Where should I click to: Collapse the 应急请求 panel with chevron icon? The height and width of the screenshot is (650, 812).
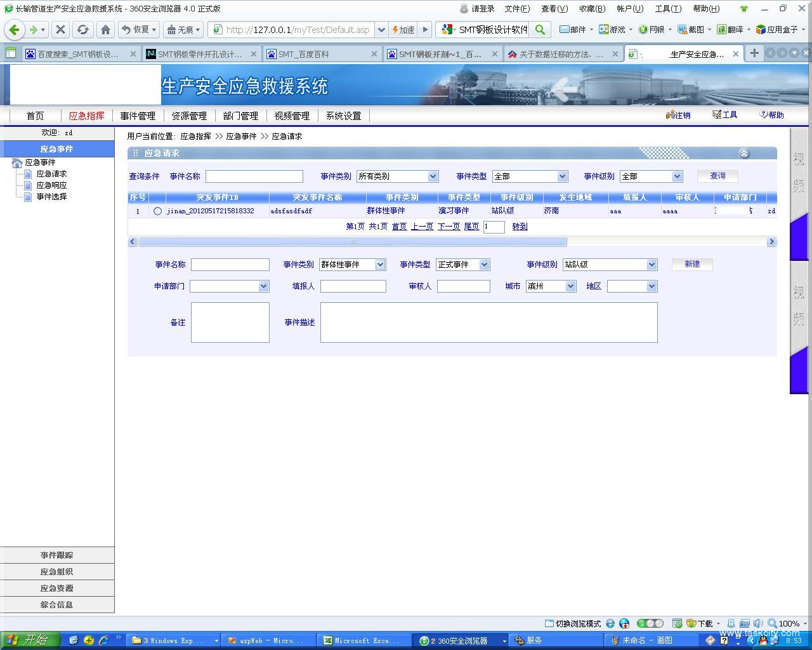pyautogui.click(x=744, y=153)
